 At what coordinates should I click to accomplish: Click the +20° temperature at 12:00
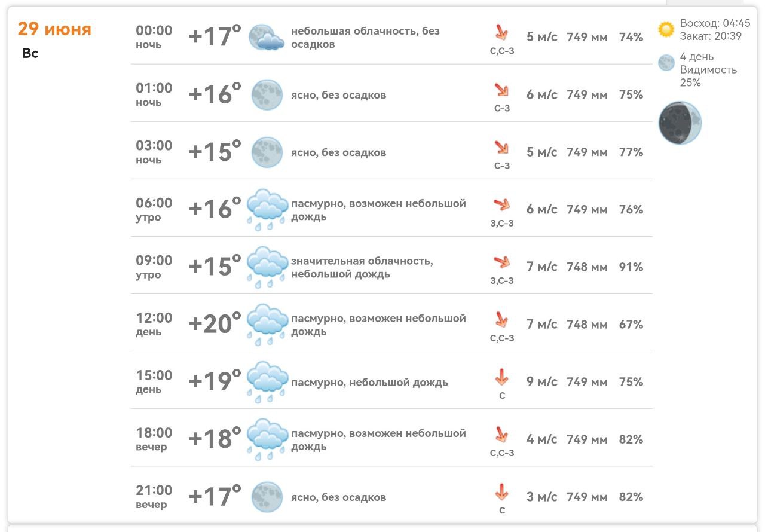pos(215,324)
